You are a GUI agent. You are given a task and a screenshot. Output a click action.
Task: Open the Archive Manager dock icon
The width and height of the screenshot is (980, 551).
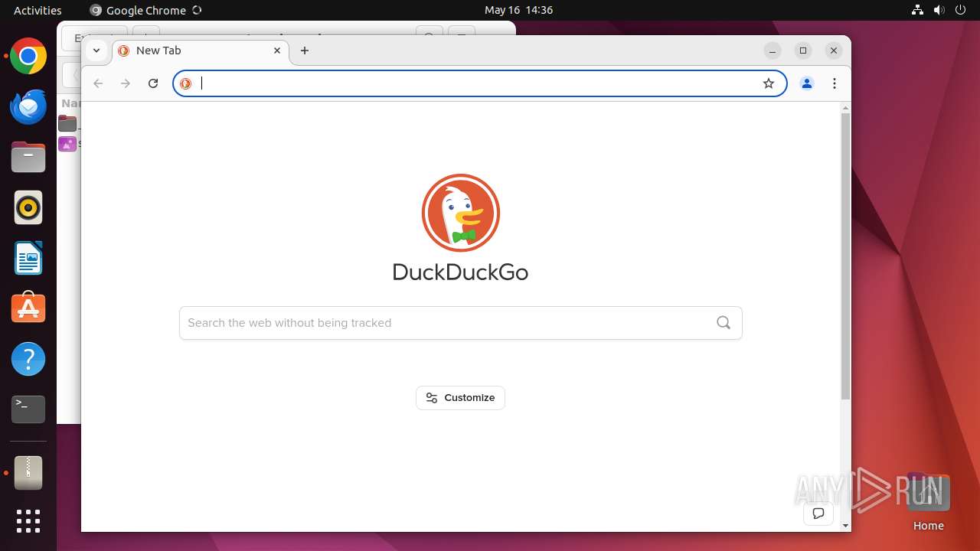(28, 473)
